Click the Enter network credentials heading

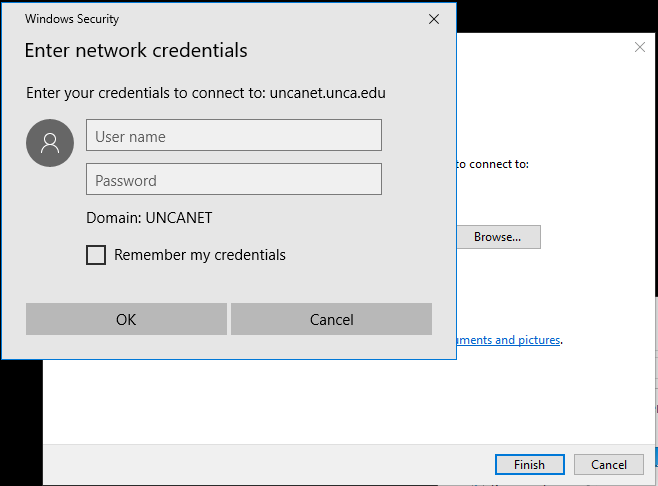click(136, 51)
